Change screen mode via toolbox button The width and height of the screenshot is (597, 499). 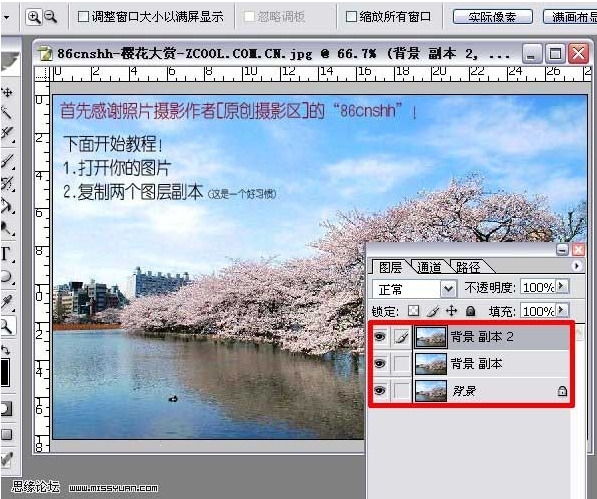[6, 434]
